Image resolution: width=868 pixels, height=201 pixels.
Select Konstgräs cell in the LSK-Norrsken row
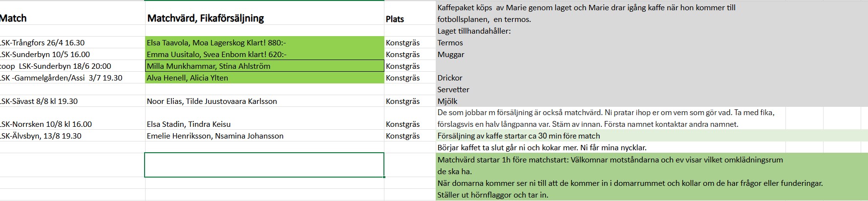click(402, 124)
